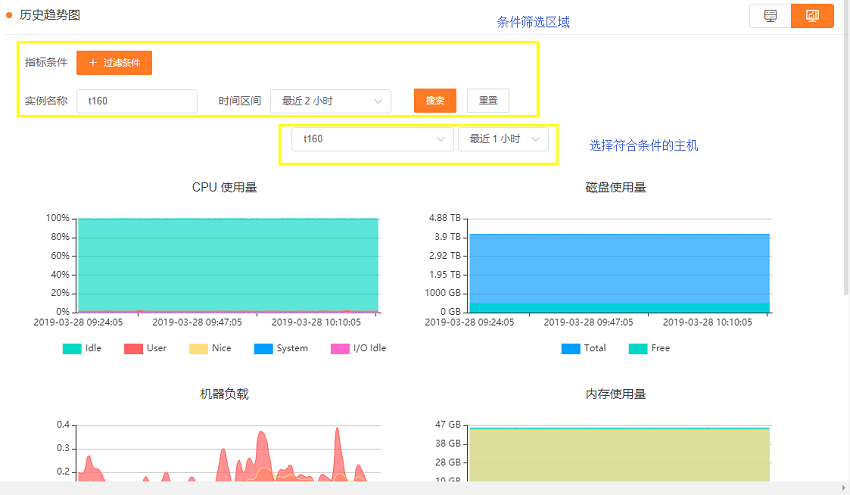The image size is (850, 495).
Task: Click the orange 搜索 button
Action: click(435, 101)
